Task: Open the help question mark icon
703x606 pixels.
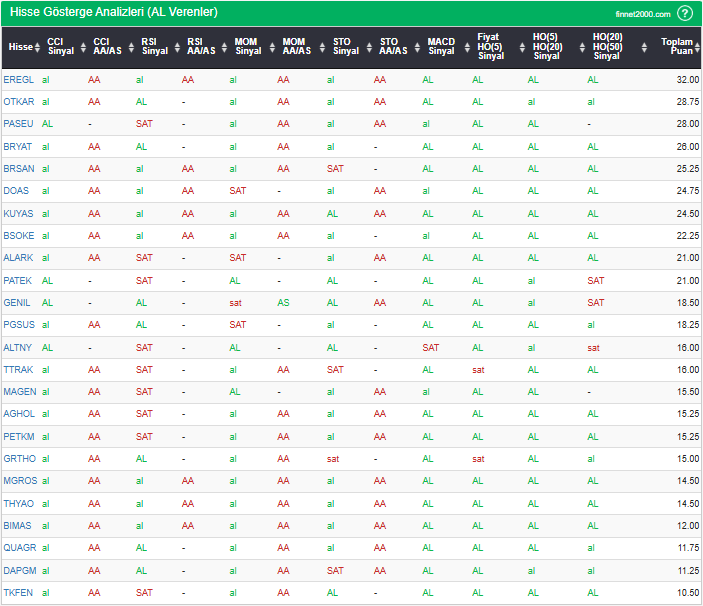Action: (x=685, y=13)
